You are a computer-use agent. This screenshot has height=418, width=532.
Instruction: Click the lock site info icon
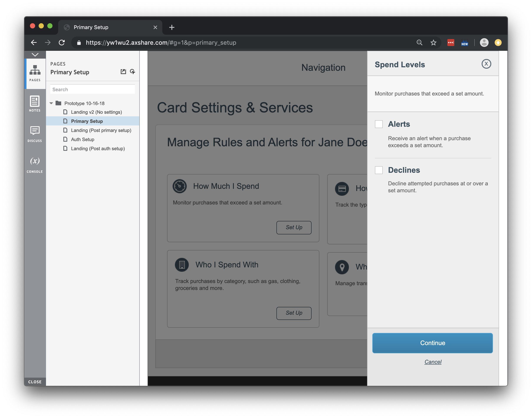pos(79,43)
